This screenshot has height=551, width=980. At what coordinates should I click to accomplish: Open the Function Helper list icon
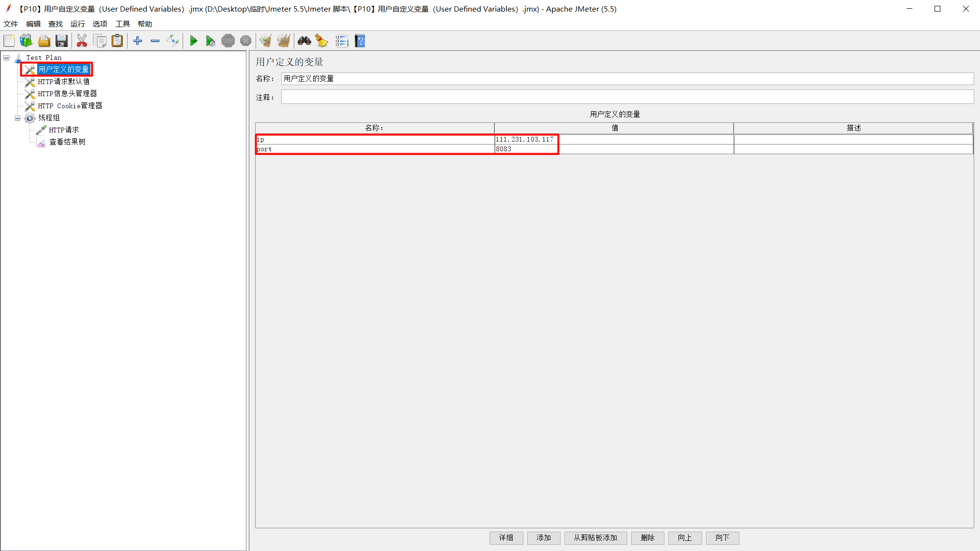pos(342,41)
